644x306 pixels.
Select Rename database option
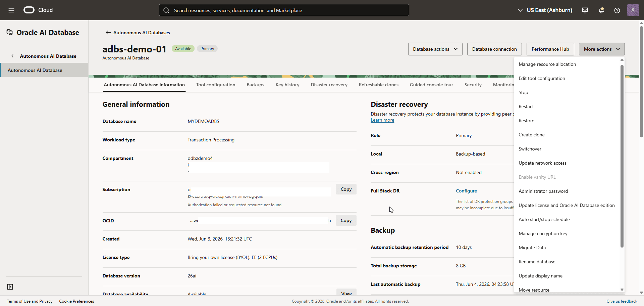(567, 262)
